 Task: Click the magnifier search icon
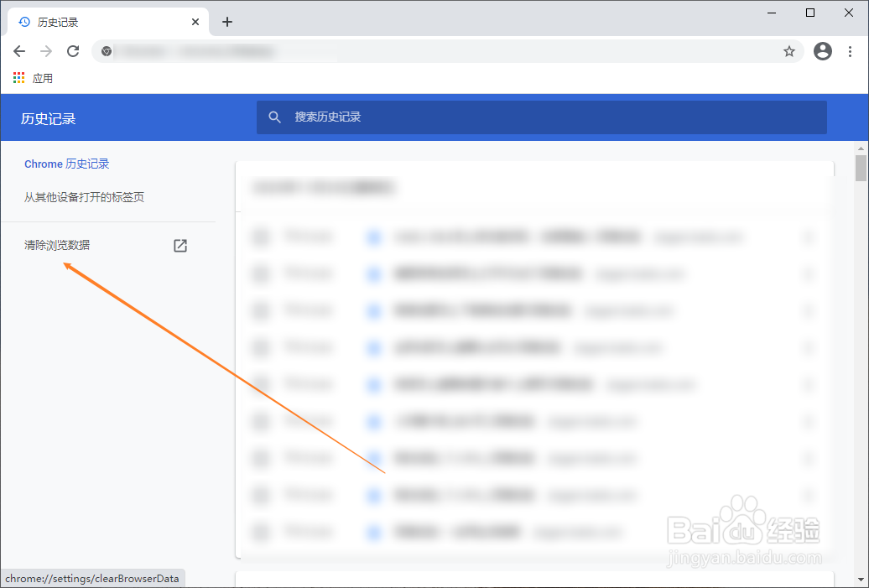(275, 117)
